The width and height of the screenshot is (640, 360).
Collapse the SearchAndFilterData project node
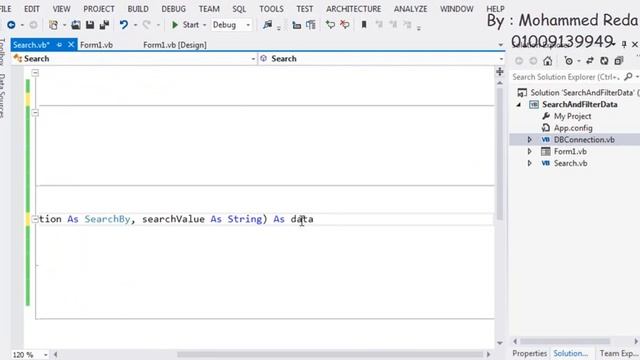click(519, 104)
